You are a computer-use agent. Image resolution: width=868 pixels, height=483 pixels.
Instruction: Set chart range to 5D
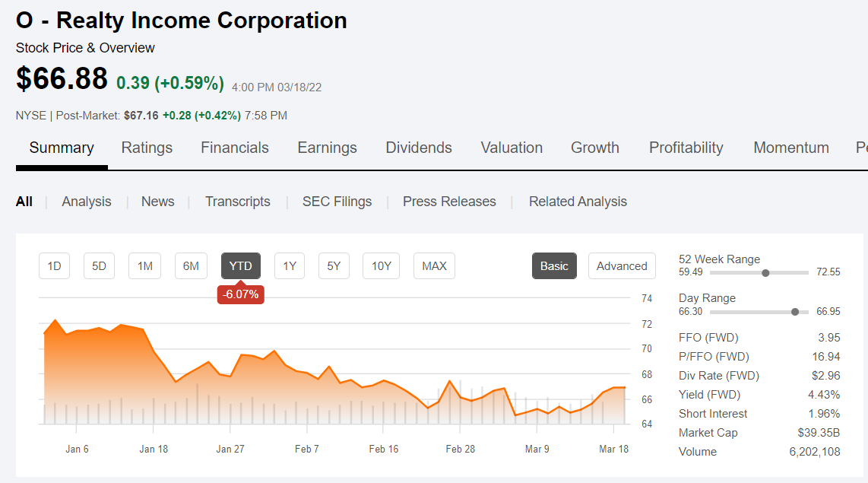[x=99, y=266]
